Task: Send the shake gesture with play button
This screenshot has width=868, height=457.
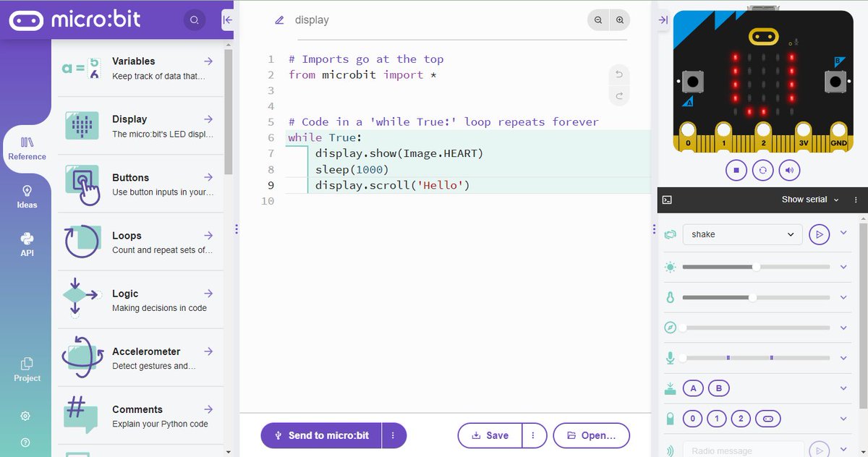Action: pos(819,234)
